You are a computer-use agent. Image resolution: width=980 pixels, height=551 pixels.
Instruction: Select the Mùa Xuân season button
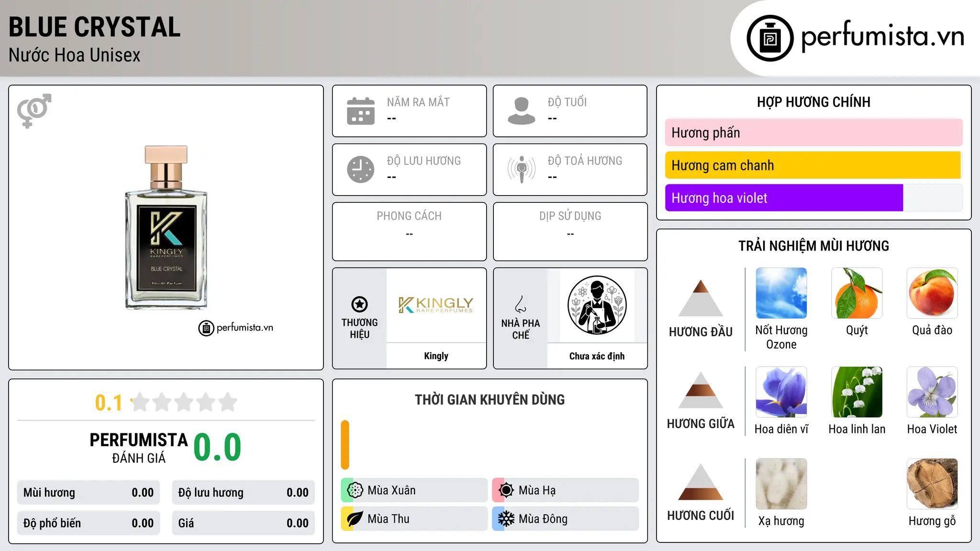pos(414,490)
